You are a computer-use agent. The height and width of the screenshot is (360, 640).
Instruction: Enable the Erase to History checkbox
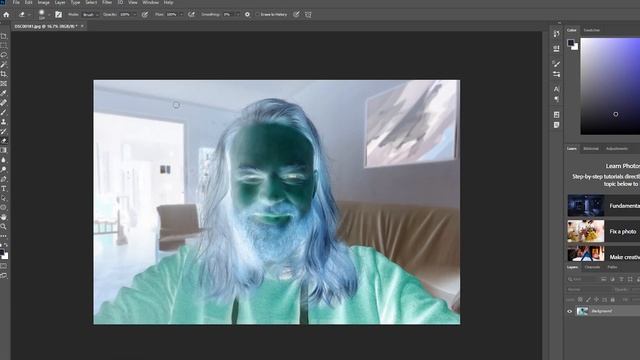(x=258, y=14)
